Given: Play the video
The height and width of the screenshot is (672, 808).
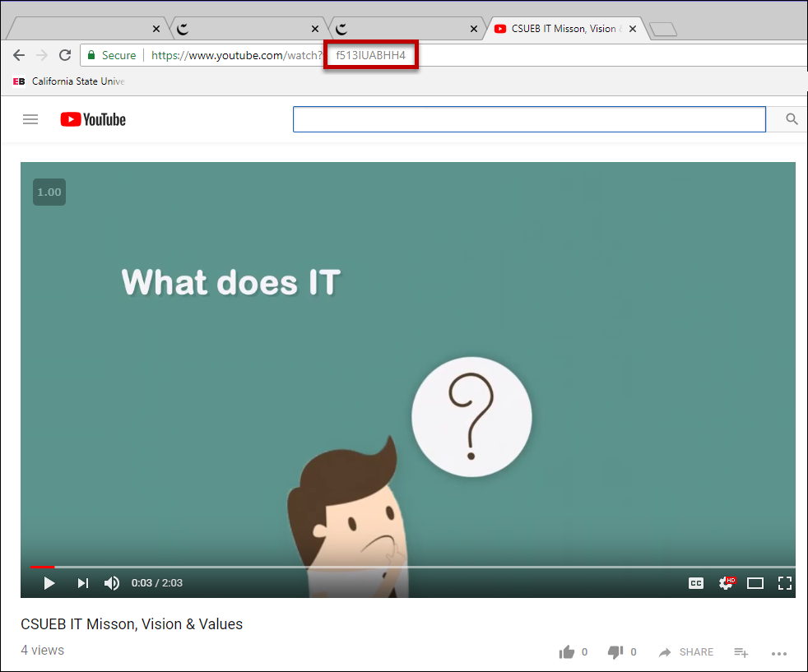Looking at the screenshot, I should click(49, 583).
